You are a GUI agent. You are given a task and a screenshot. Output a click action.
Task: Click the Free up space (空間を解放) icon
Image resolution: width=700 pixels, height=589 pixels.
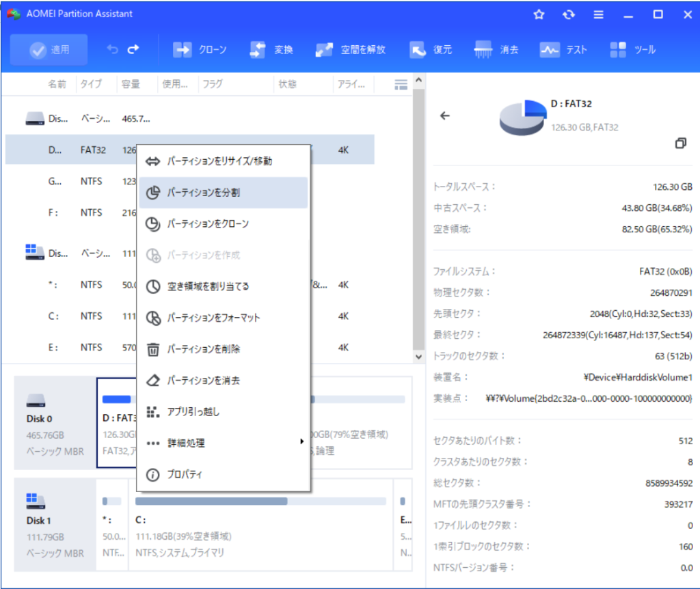coord(324,50)
